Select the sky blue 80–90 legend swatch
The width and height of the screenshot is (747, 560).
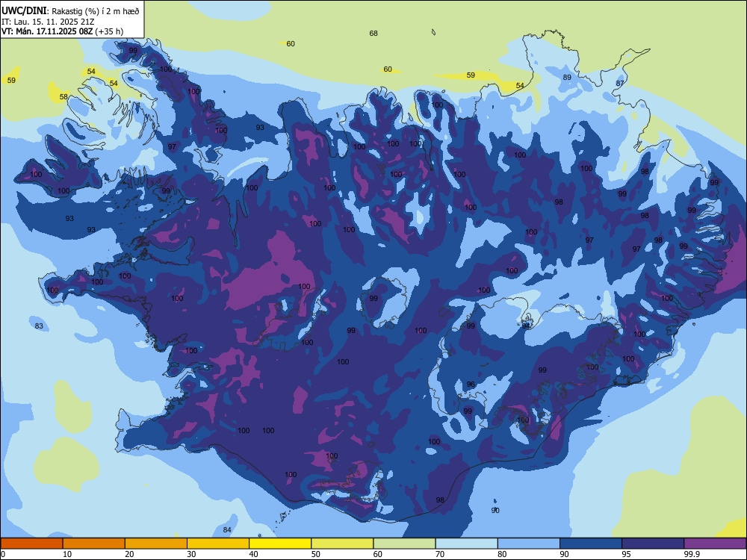[x=529, y=544]
